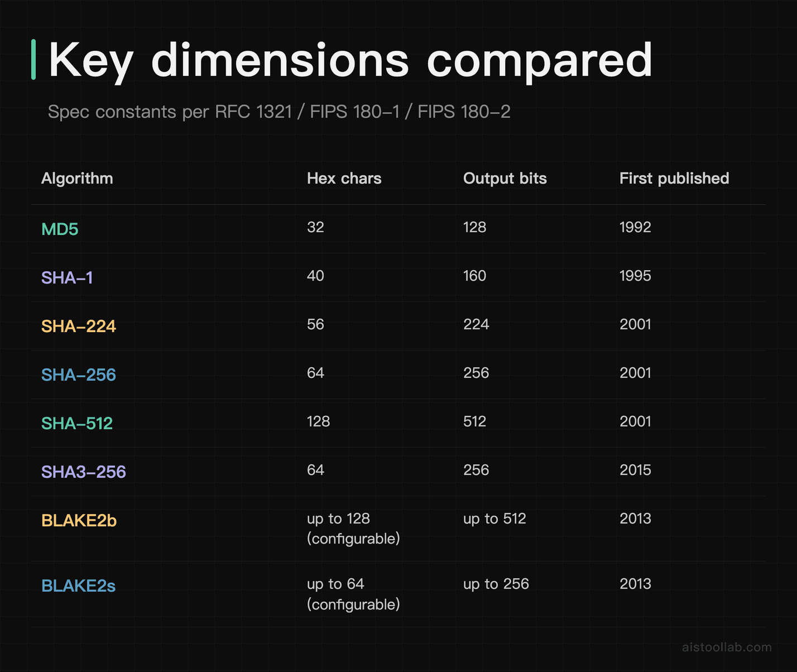
Task: Select the subtitle mentioning RFC 1321
Action: coord(279,112)
